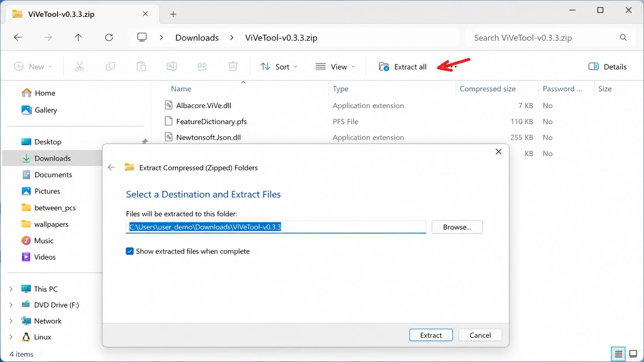Click the Copy icon in toolbar
The width and height of the screenshot is (644, 362).
(x=110, y=67)
